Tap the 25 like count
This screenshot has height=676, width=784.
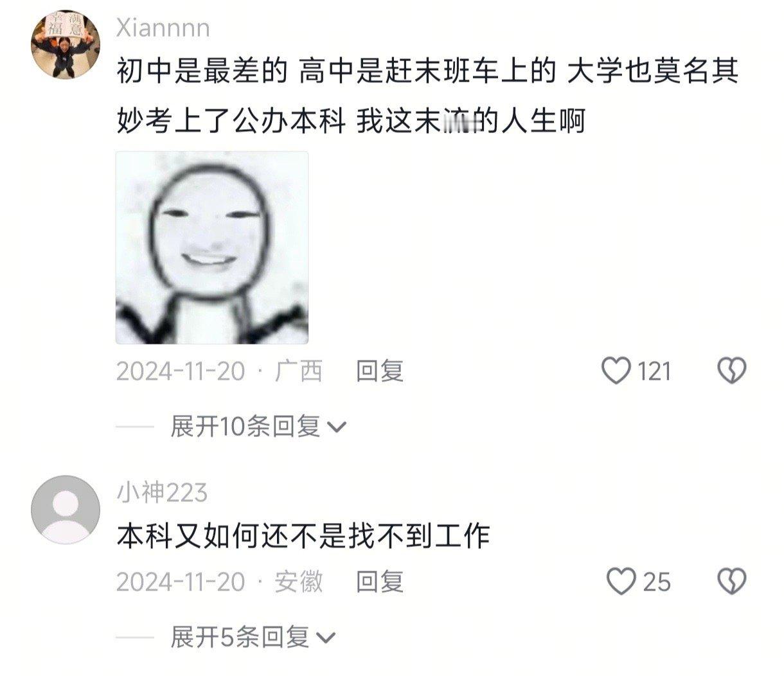point(657,582)
